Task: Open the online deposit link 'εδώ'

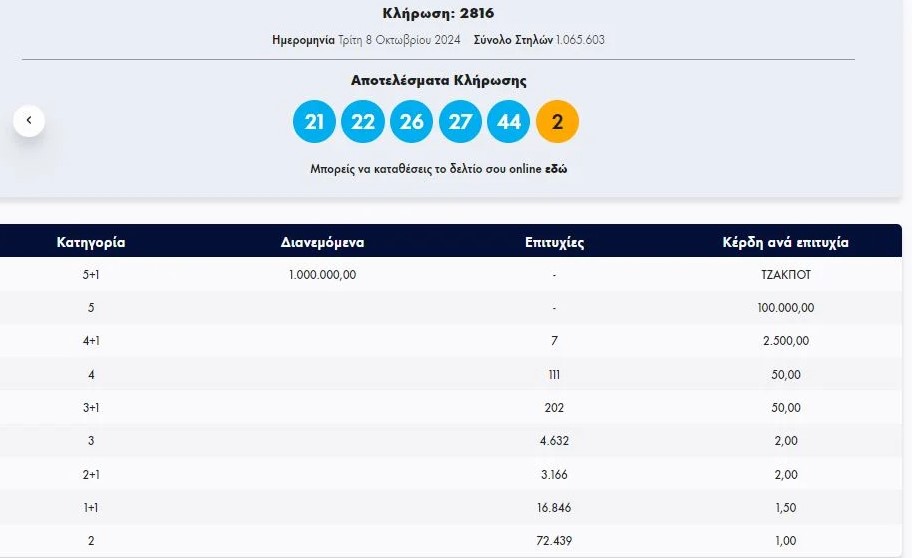Action: click(556, 170)
